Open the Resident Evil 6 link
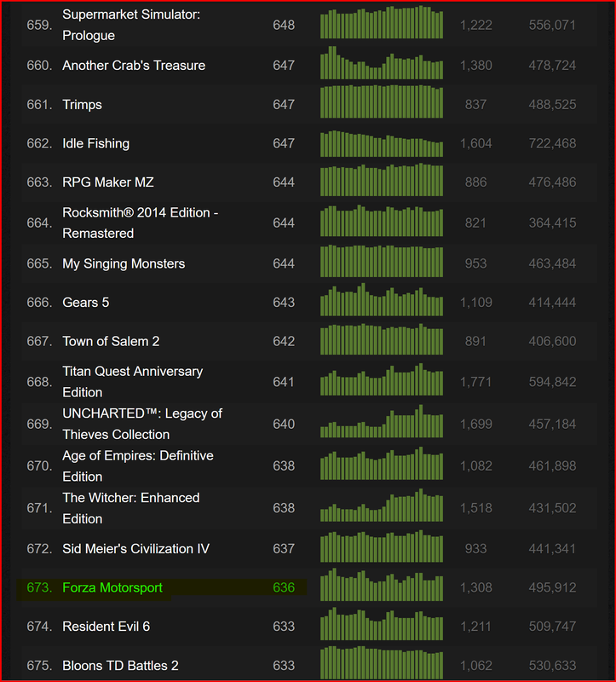 coord(107,627)
